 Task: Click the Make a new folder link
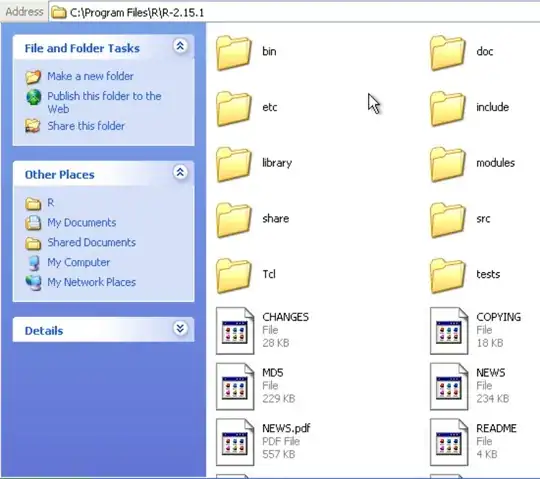[90, 76]
